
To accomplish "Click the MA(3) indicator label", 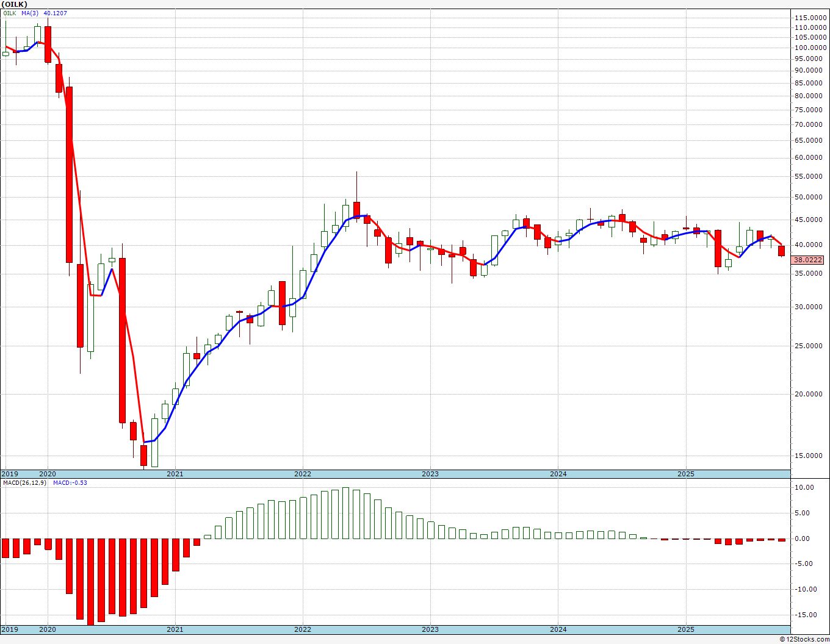I will pos(30,13).
